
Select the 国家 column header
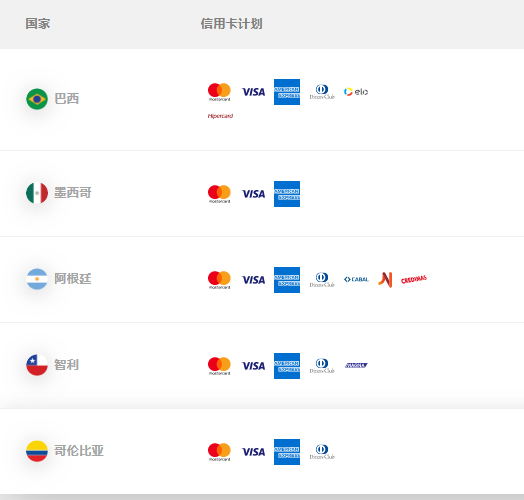(38, 24)
